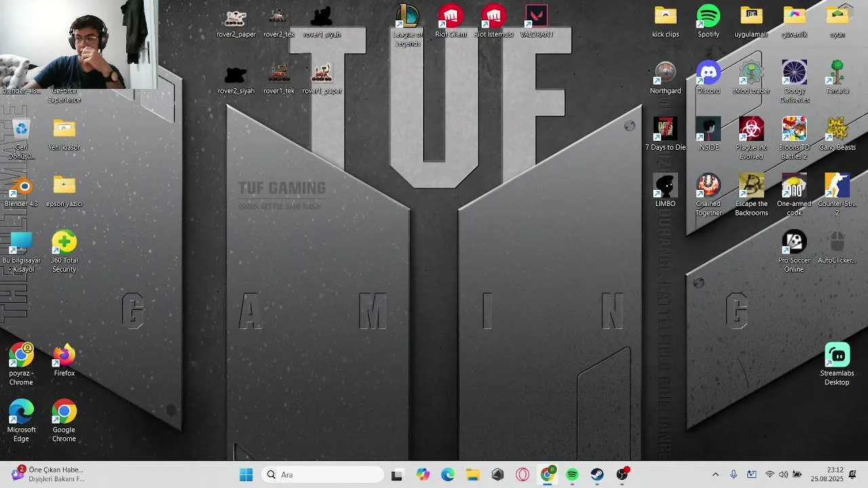
Task: Open network, volume and battery quick settings
Action: (x=783, y=474)
